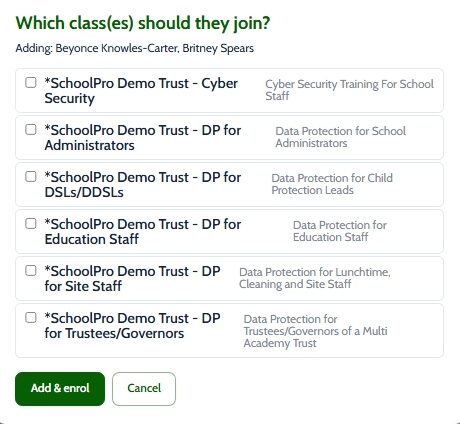
Task: Enable the DP for DSLs/DDSLs checkbox
Action: [31, 176]
